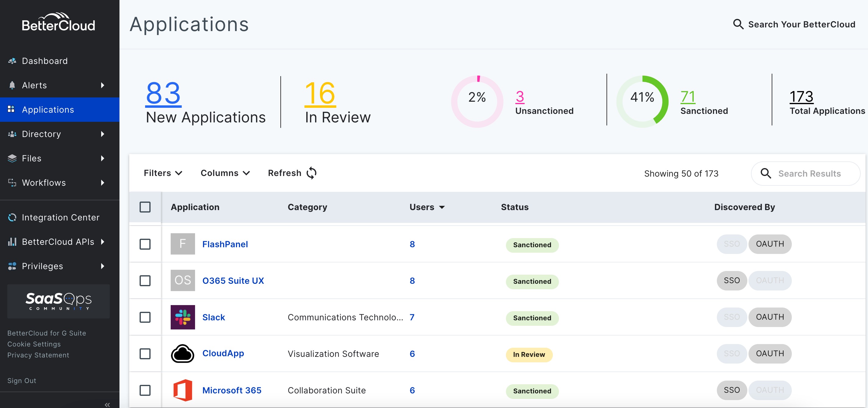Click the Integration Center sidebar icon
Viewport: 868px width, 408px height.
tap(12, 217)
